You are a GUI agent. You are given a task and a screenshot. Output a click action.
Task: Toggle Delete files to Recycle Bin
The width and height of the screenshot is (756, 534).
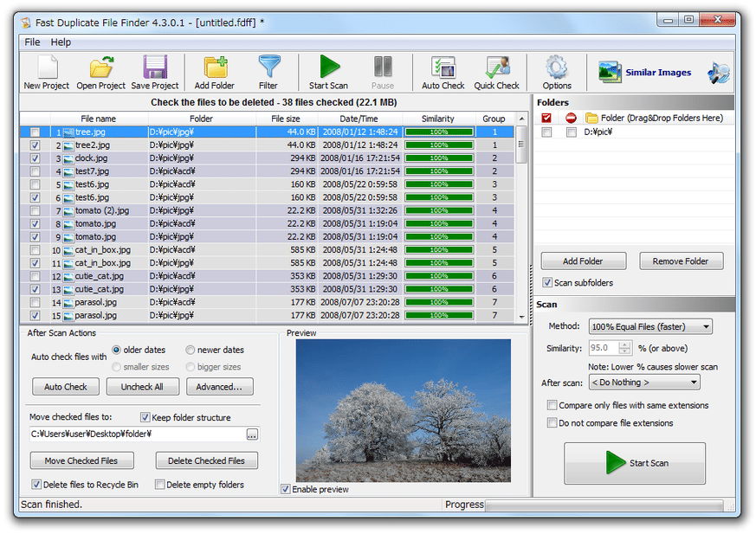[36, 485]
